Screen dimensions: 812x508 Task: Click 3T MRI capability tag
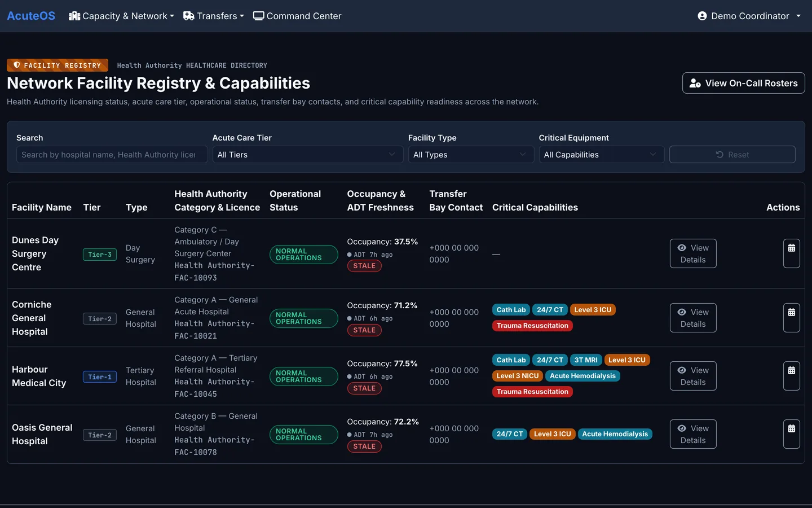[x=586, y=360]
